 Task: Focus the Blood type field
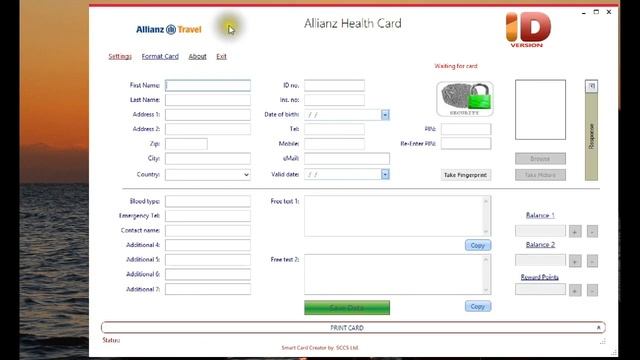click(208, 201)
